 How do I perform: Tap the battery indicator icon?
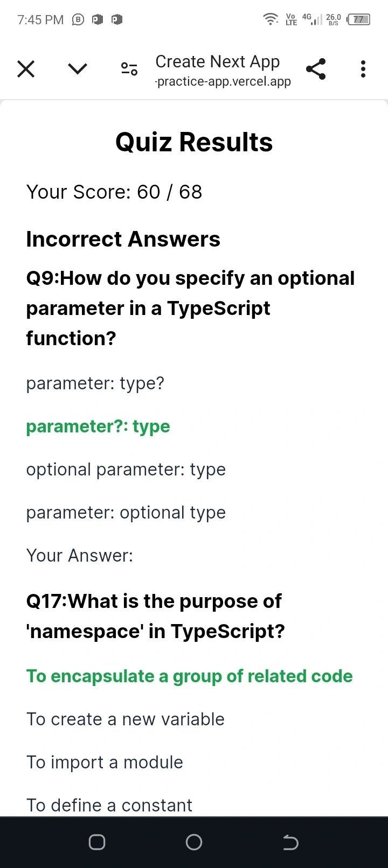359,19
